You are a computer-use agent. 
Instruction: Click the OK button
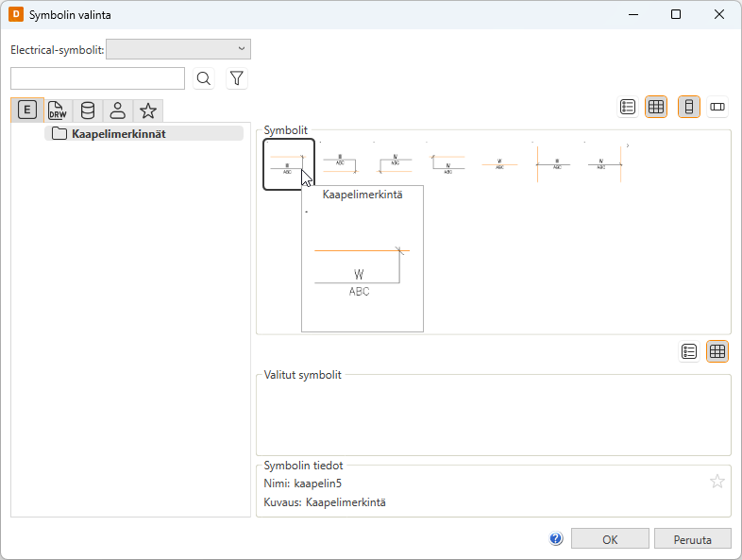coord(610,539)
